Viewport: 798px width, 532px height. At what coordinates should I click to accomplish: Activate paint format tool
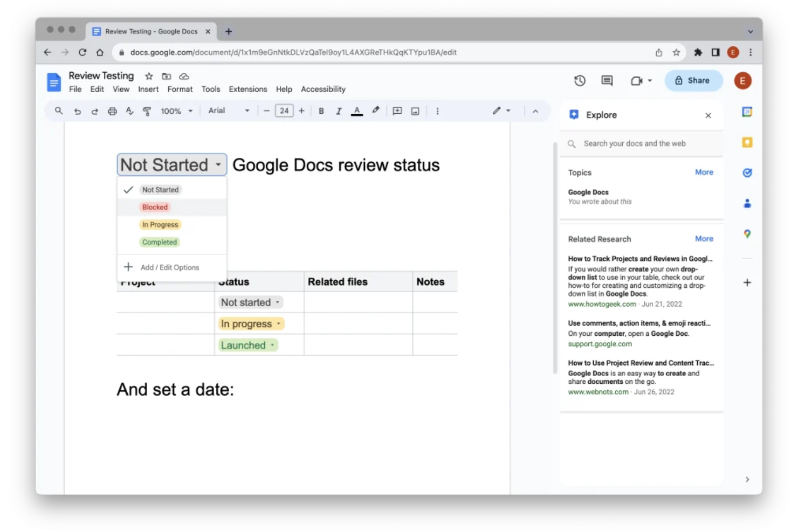pos(147,111)
